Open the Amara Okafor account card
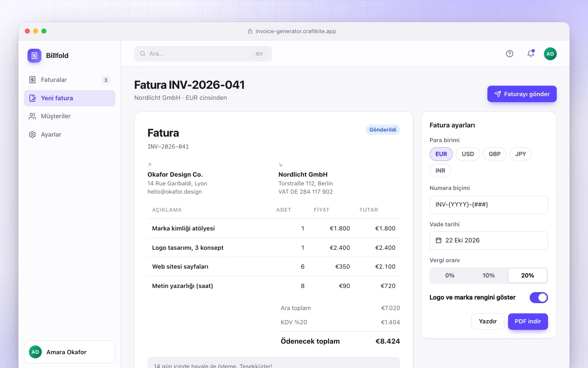 (69, 352)
